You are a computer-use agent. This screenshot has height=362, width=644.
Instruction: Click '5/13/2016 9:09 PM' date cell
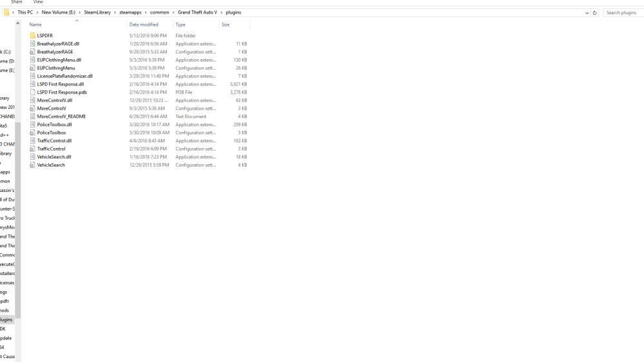click(148, 35)
